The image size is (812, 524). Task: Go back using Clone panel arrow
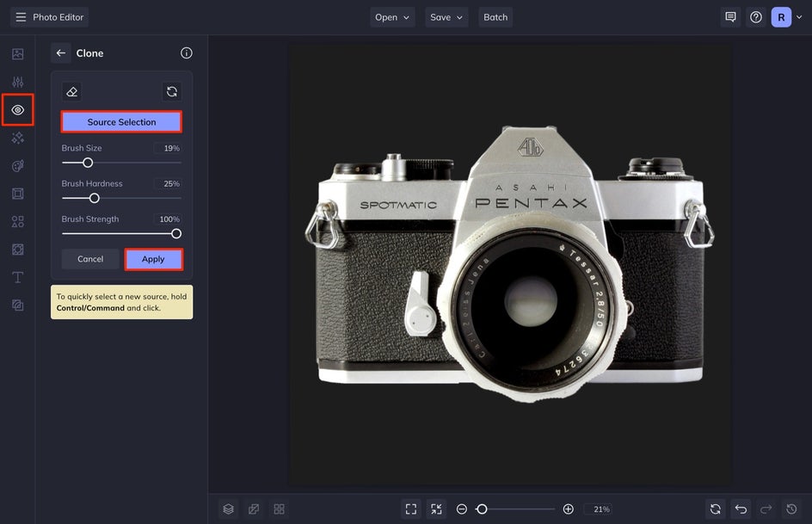tap(61, 53)
